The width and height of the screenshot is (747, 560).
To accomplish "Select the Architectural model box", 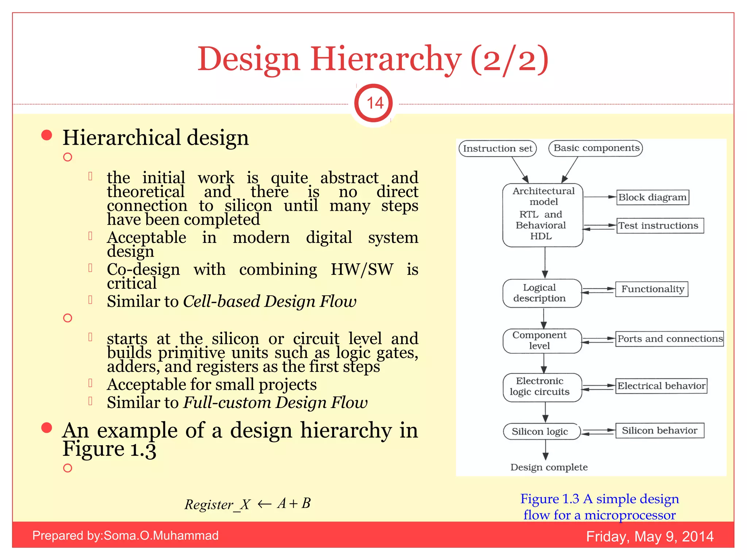I will [x=543, y=214].
